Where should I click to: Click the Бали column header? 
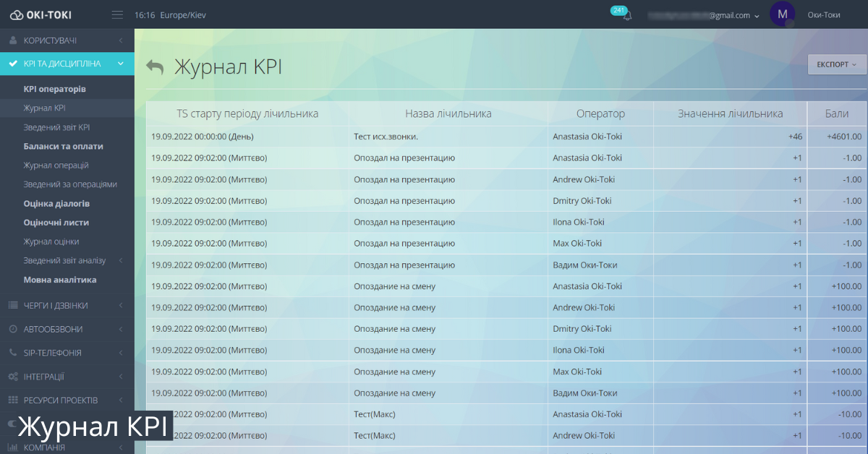pos(837,113)
